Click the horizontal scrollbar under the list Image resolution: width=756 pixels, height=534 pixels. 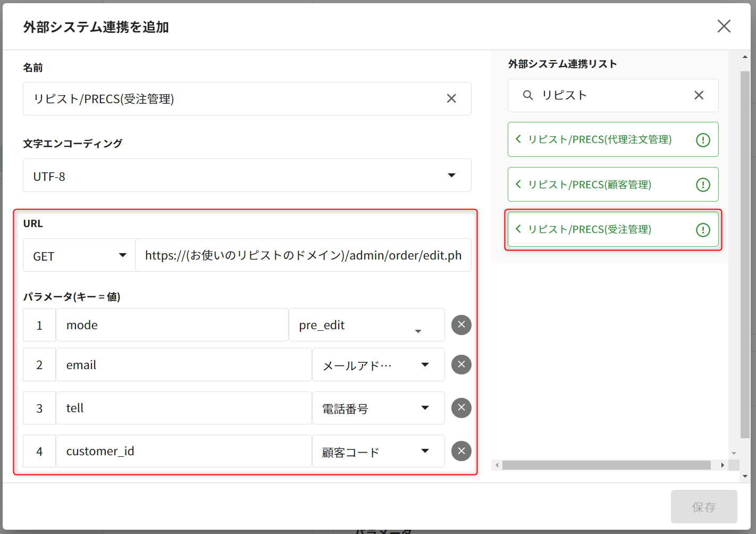(606, 465)
